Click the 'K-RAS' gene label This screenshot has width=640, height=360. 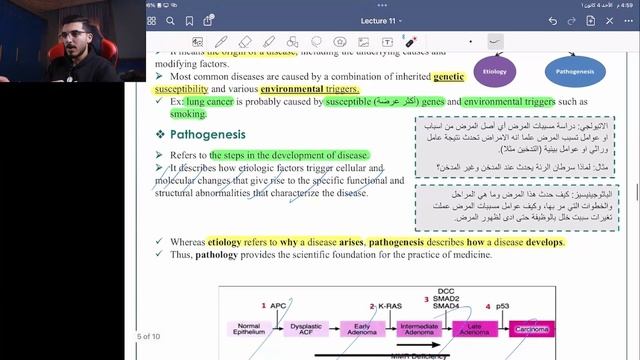pyautogui.click(x=390, y=306)
